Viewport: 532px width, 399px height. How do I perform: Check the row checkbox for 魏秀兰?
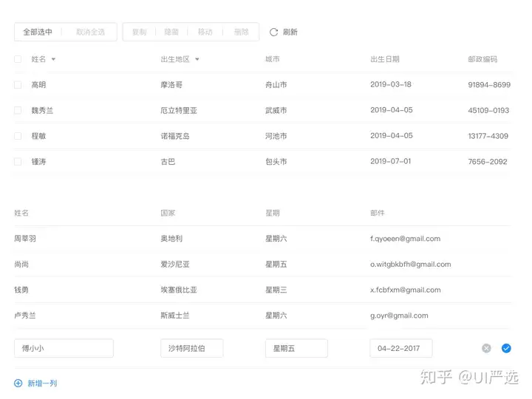18,110
